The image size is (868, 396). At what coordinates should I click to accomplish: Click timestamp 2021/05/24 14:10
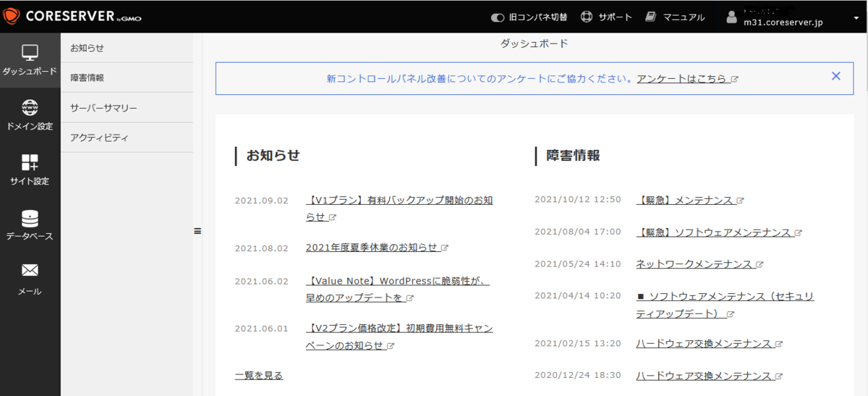pos(578,264)
